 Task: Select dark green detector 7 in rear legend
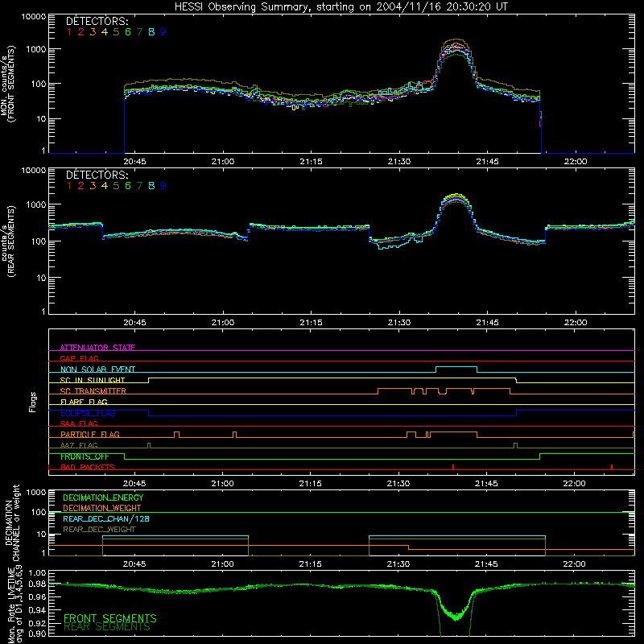(x=139, y=186)
